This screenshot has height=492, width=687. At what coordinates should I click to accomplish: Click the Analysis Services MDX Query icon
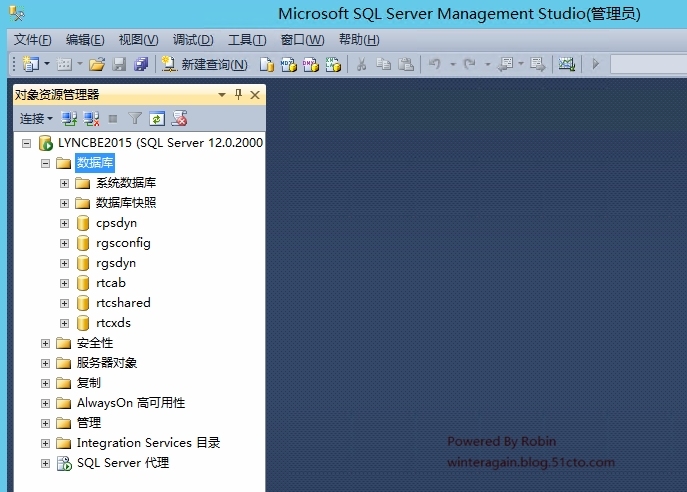289,64
